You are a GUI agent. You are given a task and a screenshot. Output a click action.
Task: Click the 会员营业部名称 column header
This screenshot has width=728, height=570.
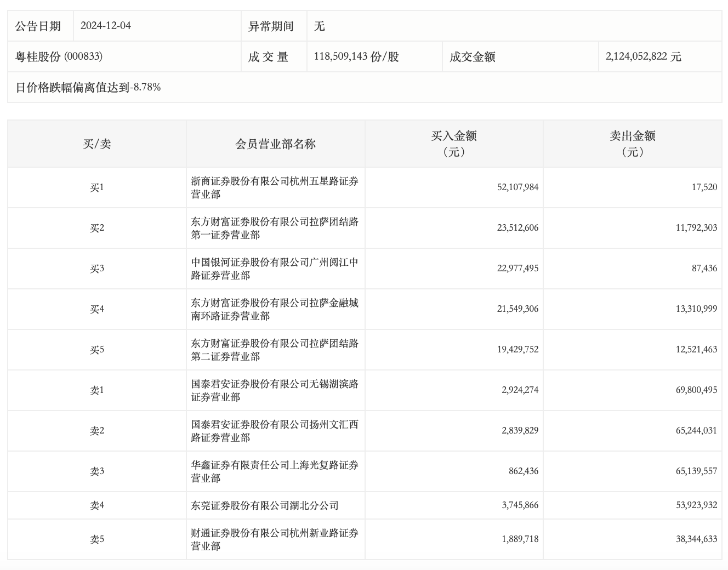pos(275,144)
